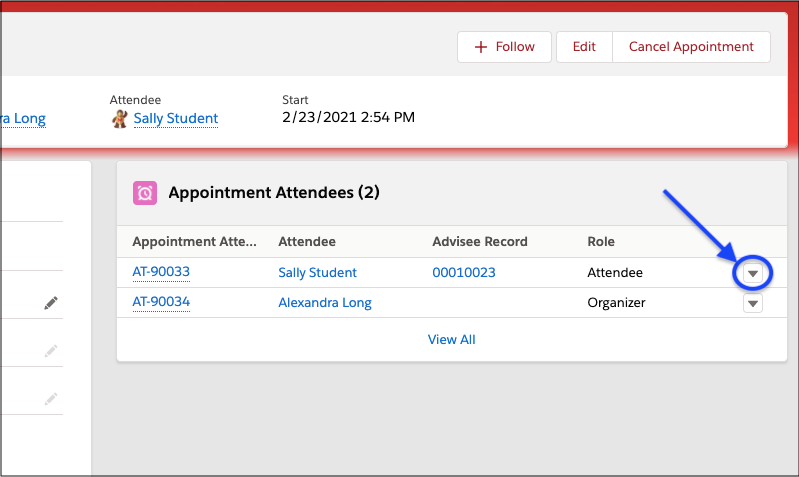Open Sally Student link in header
The image size is (799, 477).
tap(175, 118)
